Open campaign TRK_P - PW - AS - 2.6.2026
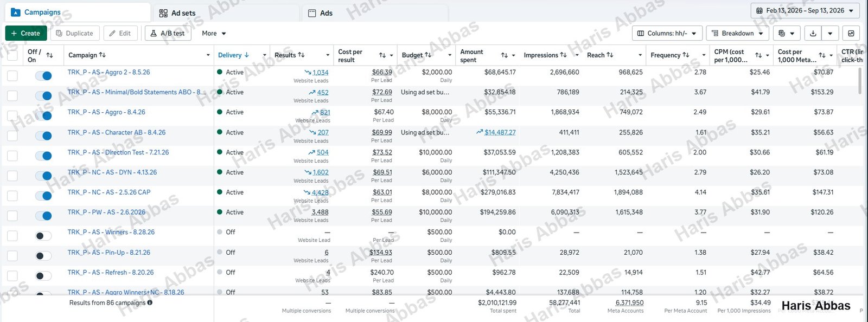Image resolution: width=868 pixels, height=322 pixels. tap(106, 212)
